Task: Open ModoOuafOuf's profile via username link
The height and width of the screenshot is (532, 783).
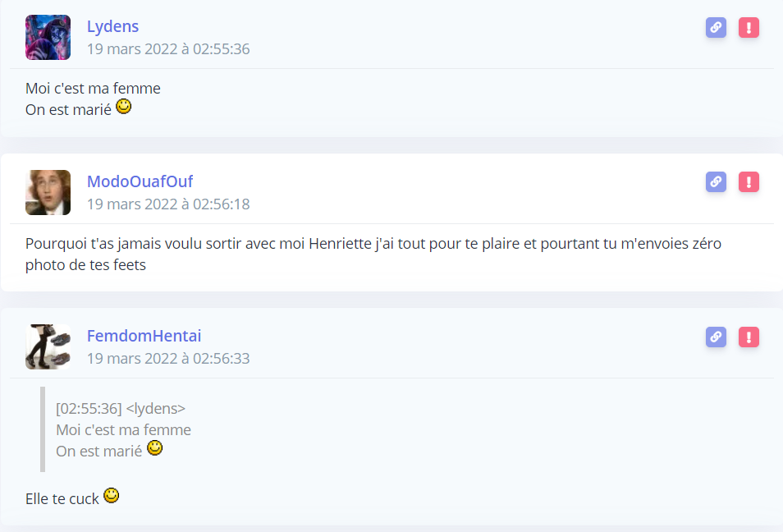Action: coord(140,181)
